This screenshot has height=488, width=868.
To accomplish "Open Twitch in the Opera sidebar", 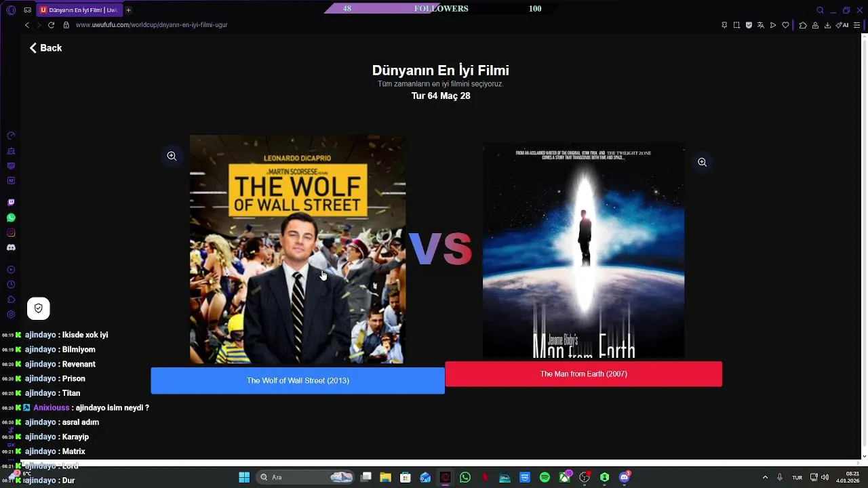I will point(11,203).
